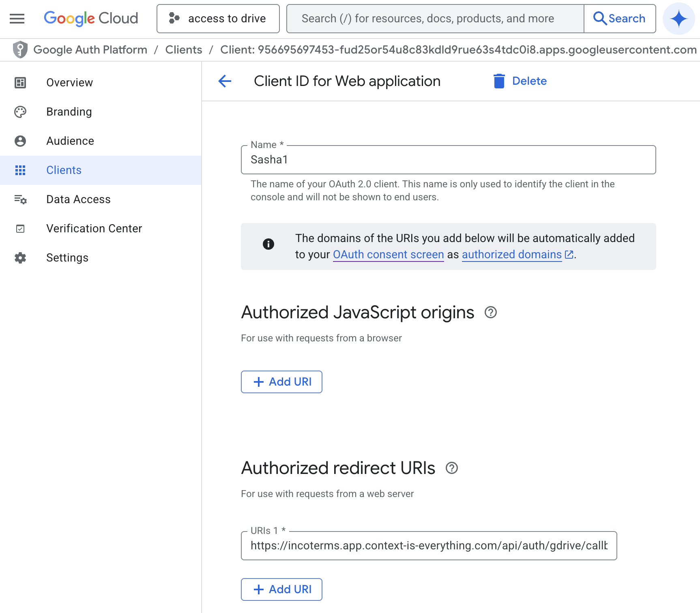Click the back arrow next to Client ID
This screenshot has width=700, height=613.
click(225, 81)
